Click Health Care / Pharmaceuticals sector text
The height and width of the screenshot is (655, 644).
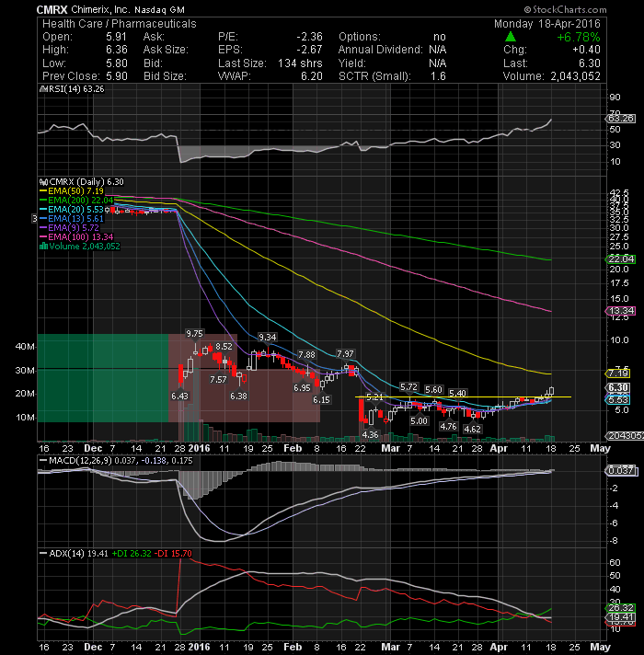pos(120,24)
